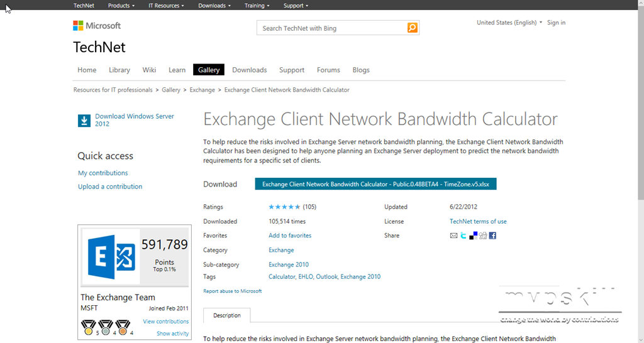This screenshot has height=343, width=644.
Task: Click Report abuse to Microsoft
Action: 233,291
